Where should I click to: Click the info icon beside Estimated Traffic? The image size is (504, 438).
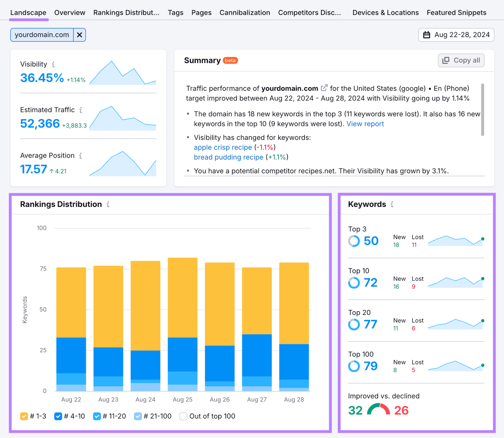click(x=81, y=110)
